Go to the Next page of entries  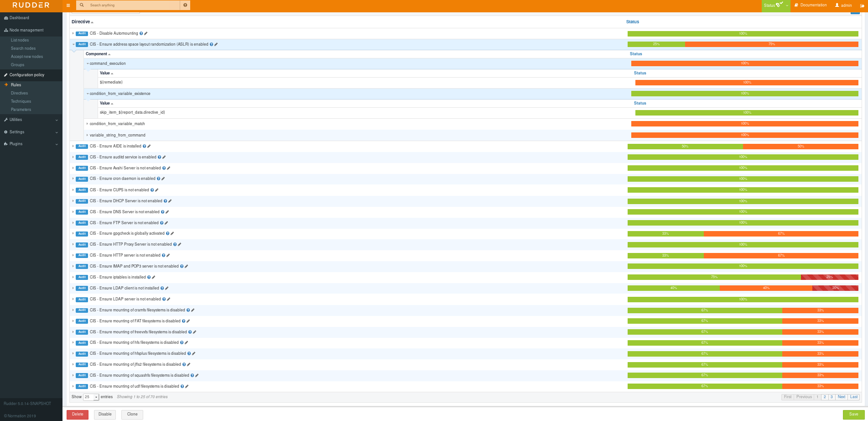pyautogui.click(x=842, y=397)
